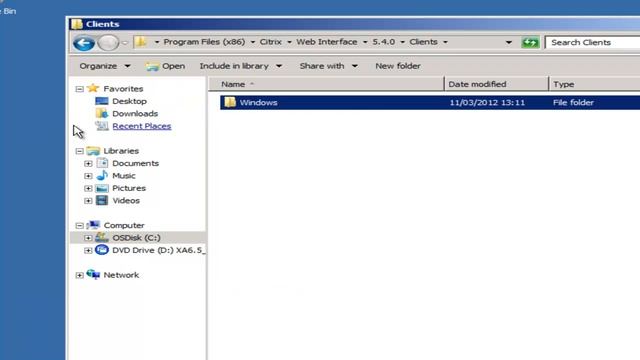The height and width of the screenshot is (360, 640).
Task: Click Open on the toolbar
Action: (x=165, y=66)
